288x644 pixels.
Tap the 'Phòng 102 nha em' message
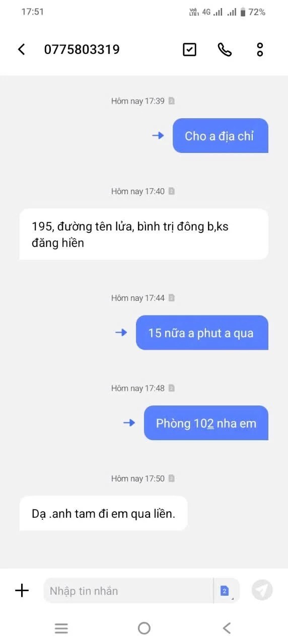(x=206, y=423)
